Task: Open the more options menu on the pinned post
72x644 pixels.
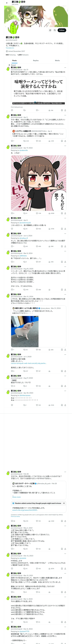Action: [x=65, y=68]
